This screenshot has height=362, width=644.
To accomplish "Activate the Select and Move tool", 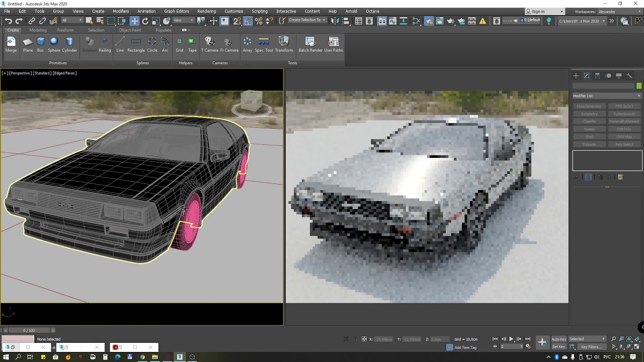I will tap(134, 21).
